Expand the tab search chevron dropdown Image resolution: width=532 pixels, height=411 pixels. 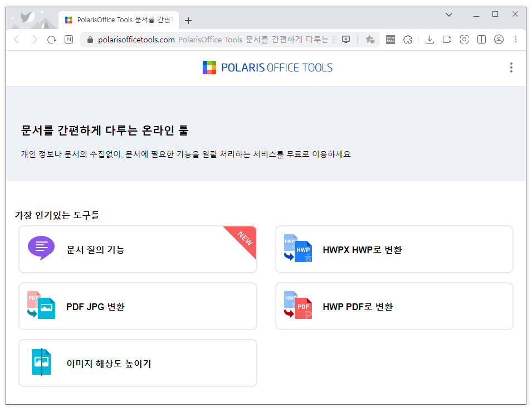tap(449, 14)
